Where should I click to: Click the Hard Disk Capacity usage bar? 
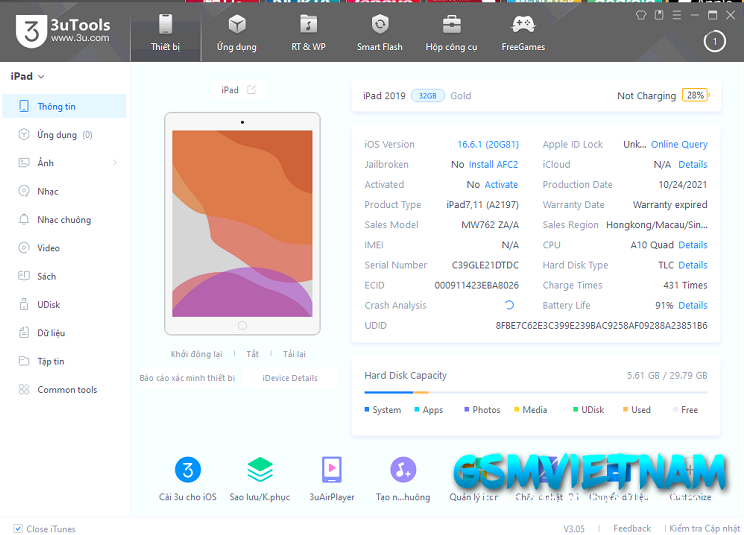click(536, 392)
